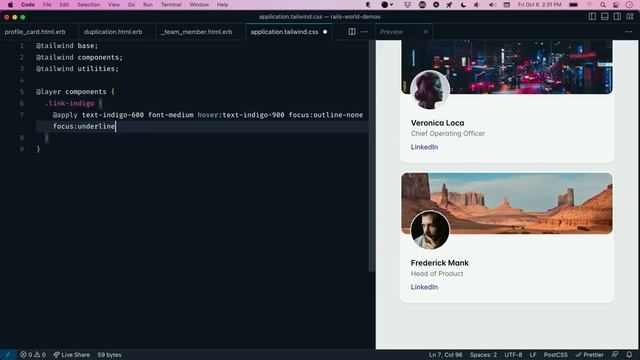Image resolution: width=640 pixels, height=360 pixels.
Task: Open the Go menu
Action: 131,4
